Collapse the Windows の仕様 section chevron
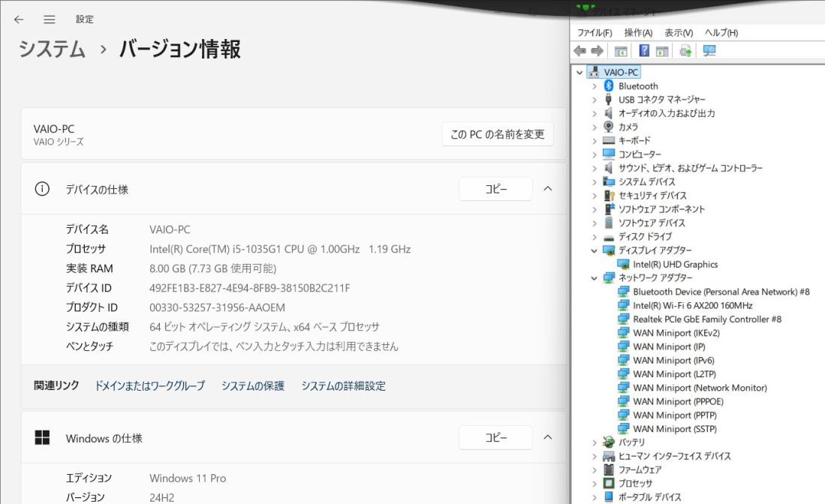825x504 pixels. 547,437
